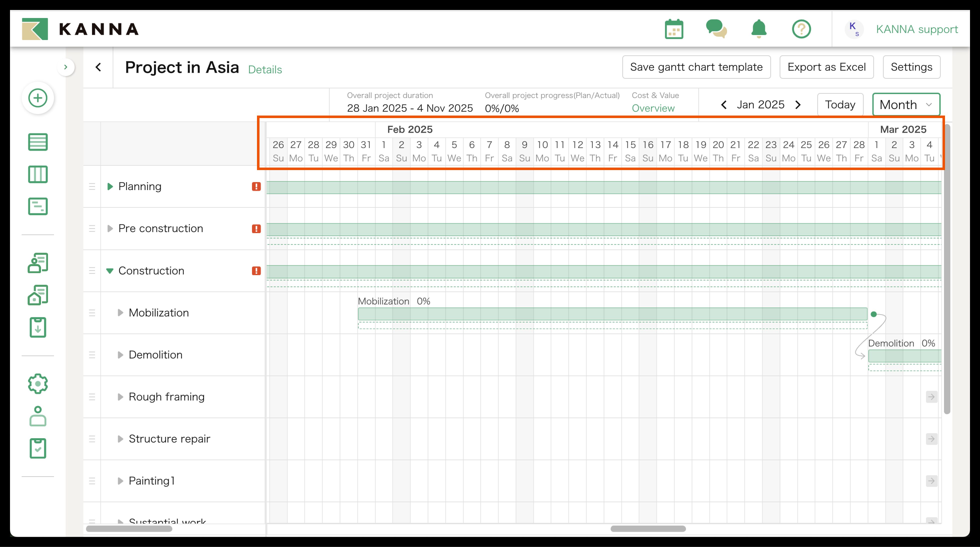Expand the Pre construction group

(110, 228)
